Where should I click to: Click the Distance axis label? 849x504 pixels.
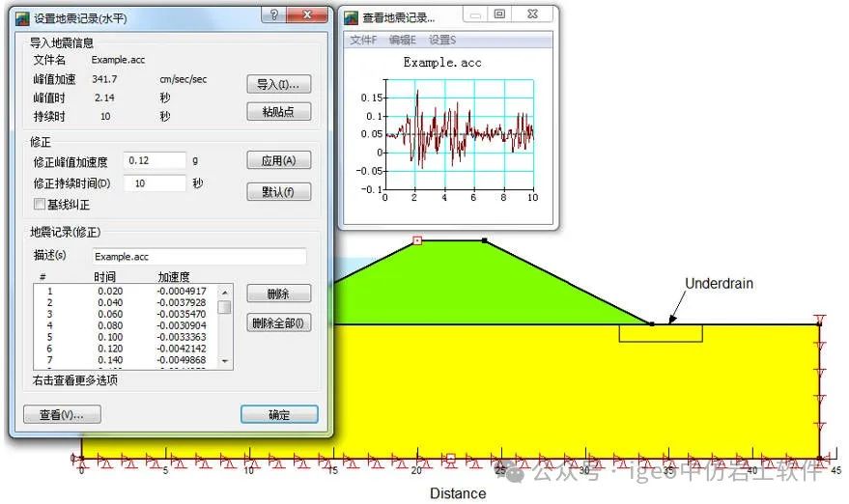458,493
